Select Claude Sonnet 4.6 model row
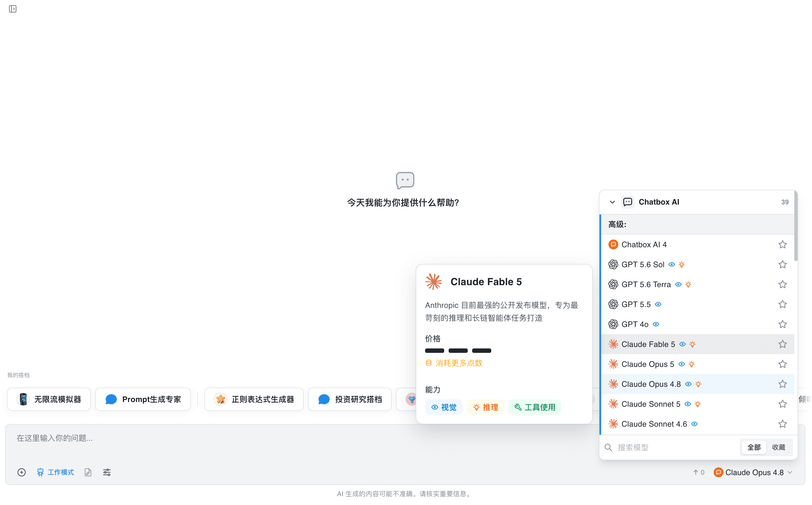 (698, 424)
